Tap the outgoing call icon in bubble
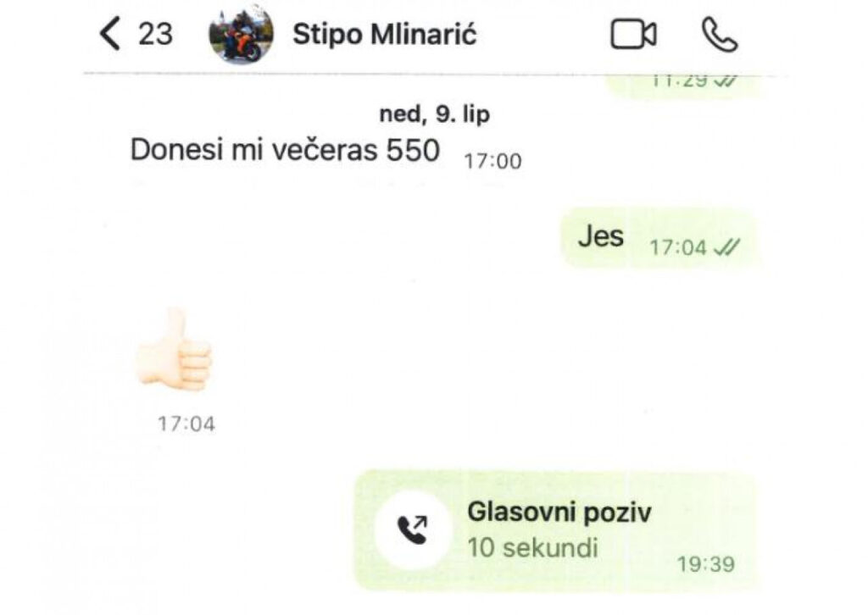Screen dimensions: 868x615 pos(413,529)
